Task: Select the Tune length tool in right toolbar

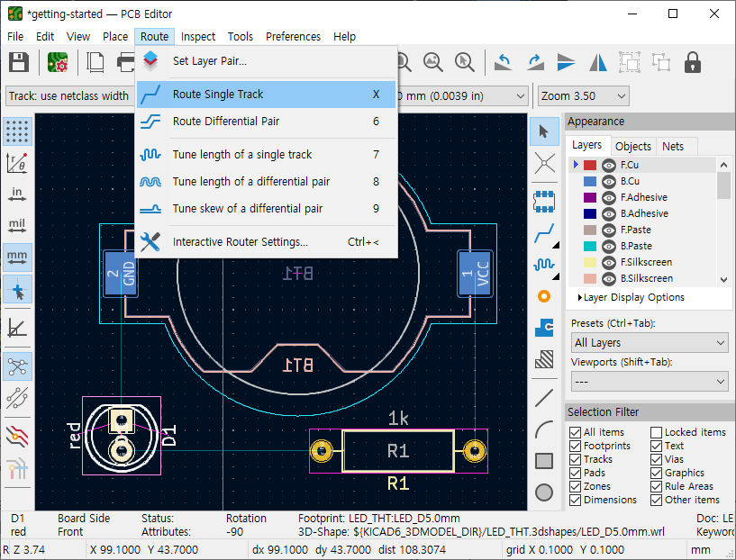Action: 544,265
